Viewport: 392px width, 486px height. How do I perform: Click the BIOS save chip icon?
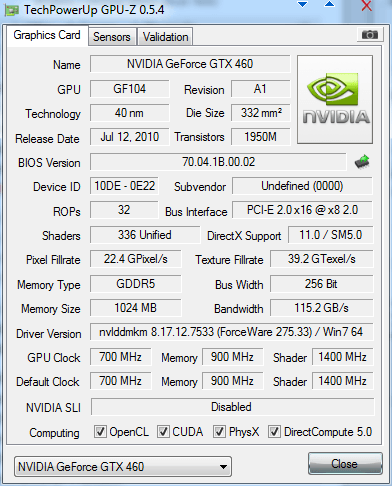pos(362,162)
